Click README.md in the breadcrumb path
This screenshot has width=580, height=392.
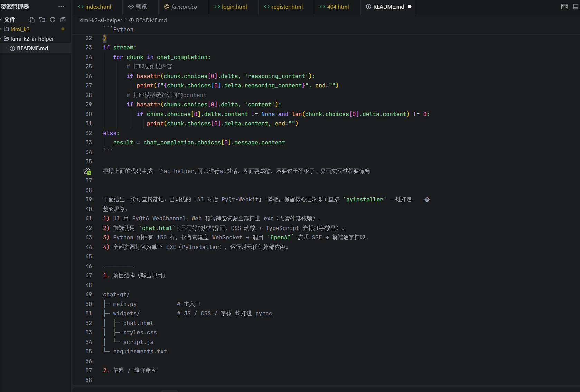151,20
